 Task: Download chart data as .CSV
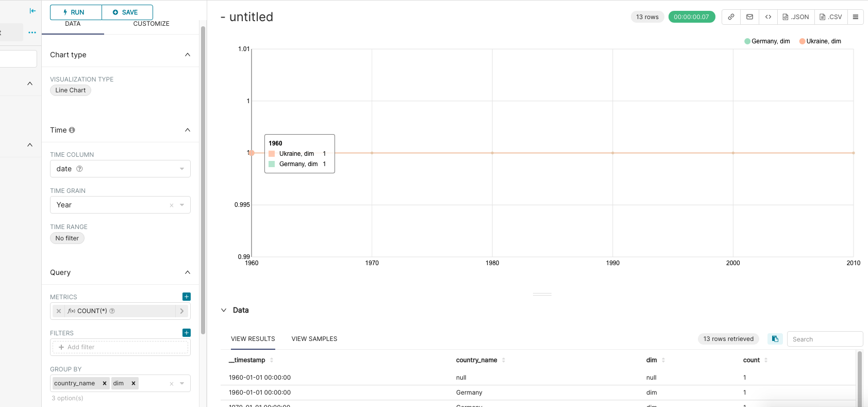[x=830, y=17]
